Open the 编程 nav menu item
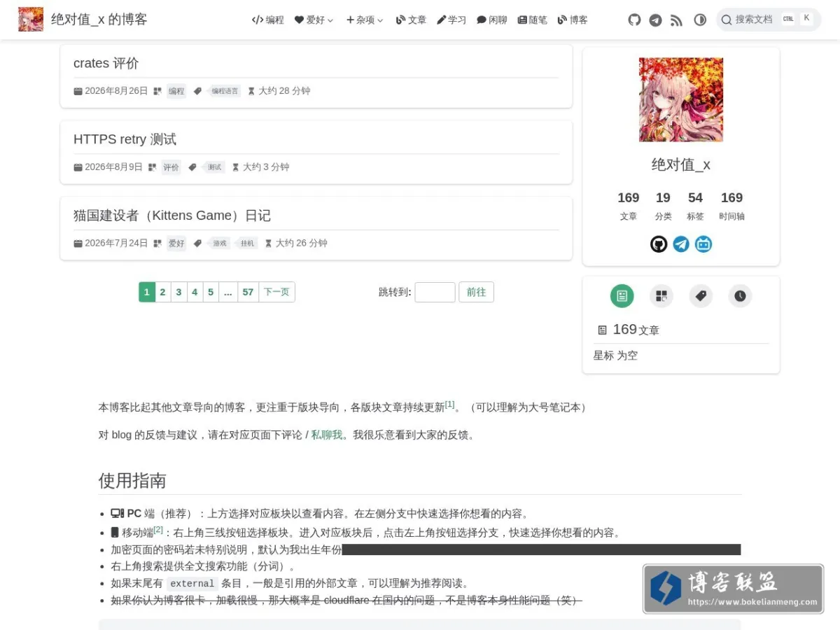Viewport: 840px width, 630px height. click(x=268, y=20)
